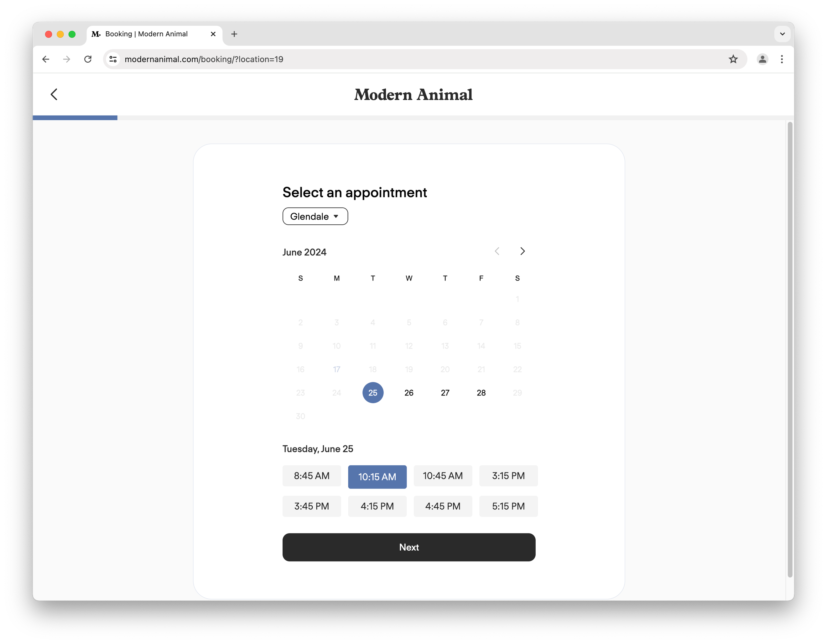Viewport: 827px width, 644px height.
Task: Bookmark this page with star icon
Action: tap(733, 59)
